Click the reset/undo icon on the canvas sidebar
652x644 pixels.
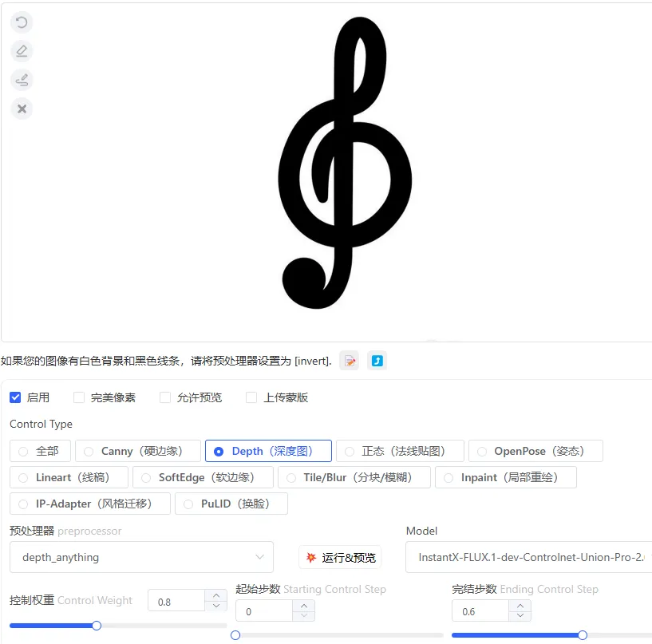click(x=22, y=22)
